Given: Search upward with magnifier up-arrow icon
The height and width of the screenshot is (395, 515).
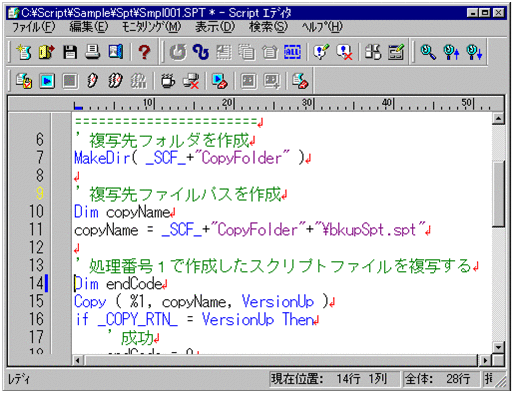Looking at the screenshot, I should (451, 52).
